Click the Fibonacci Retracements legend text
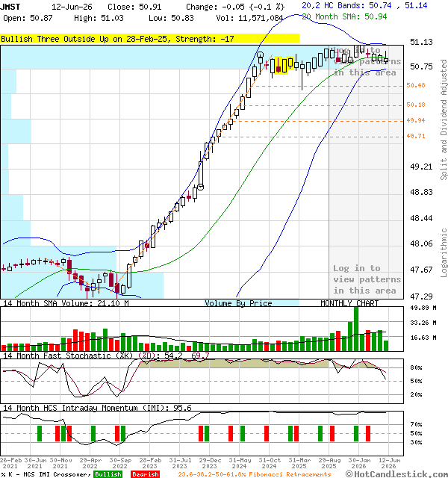 click(x=290, y=474)
